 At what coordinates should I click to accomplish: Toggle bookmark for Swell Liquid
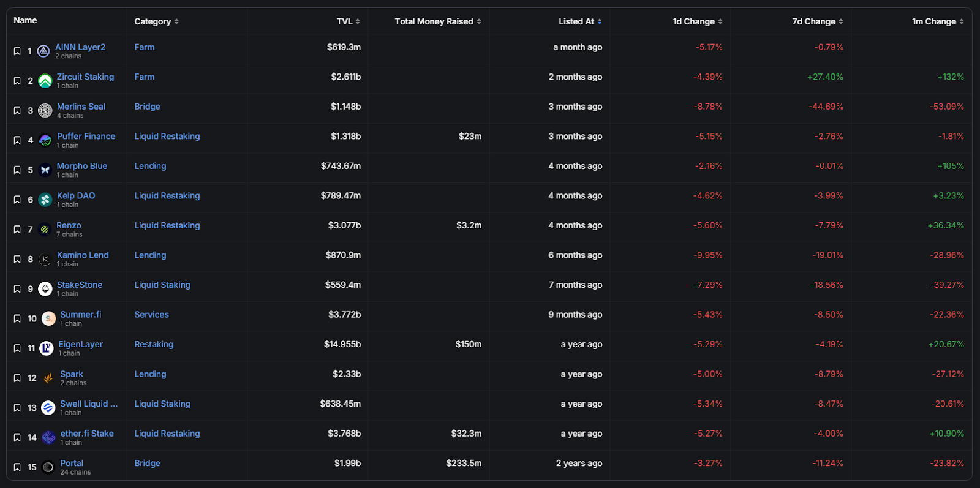tap(17, 408)
